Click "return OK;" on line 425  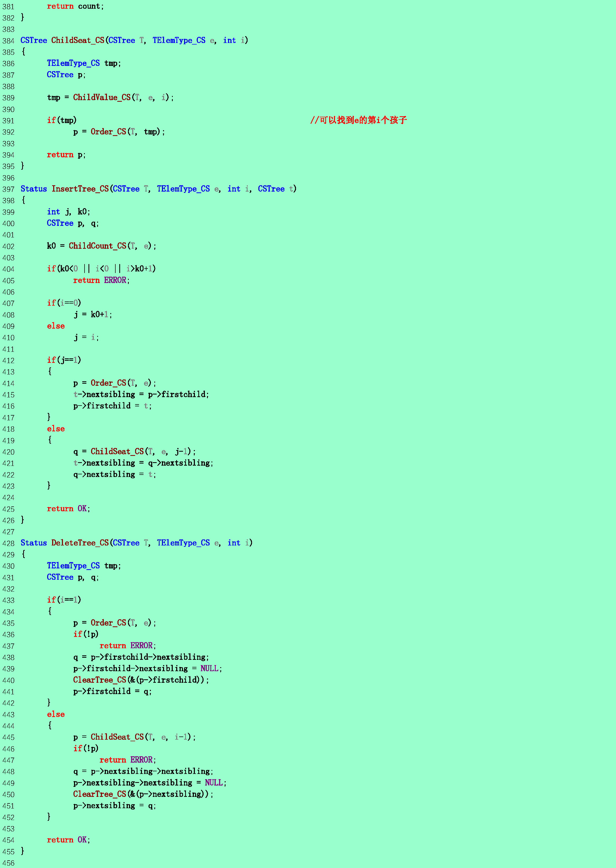(69, 509)
